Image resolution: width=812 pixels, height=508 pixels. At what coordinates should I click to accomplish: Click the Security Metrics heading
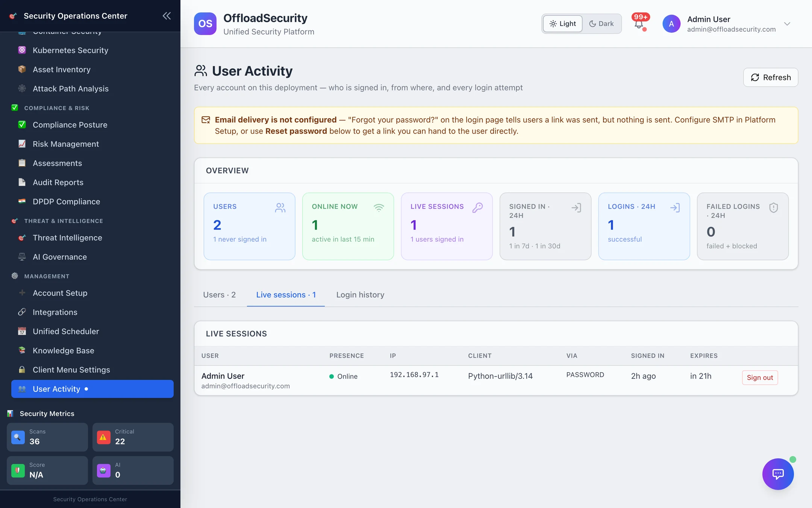[x=47, y=414]
